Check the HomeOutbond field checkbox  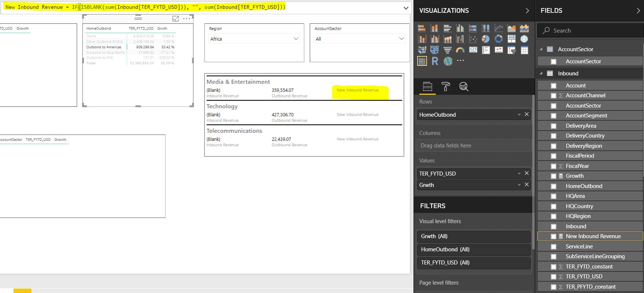pos(553,186)
